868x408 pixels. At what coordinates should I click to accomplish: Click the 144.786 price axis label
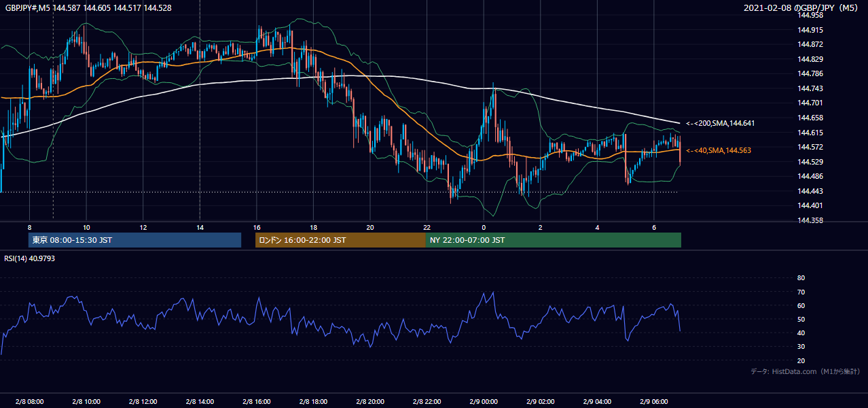click(x=811, y=73)
